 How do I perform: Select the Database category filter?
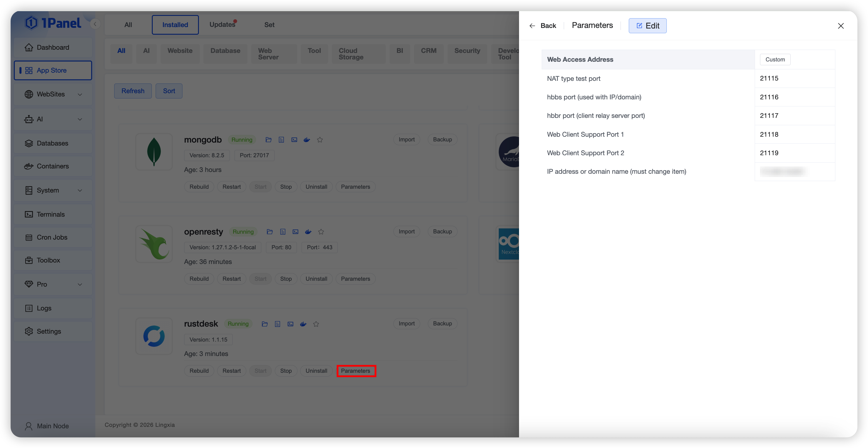pos(225,51)
